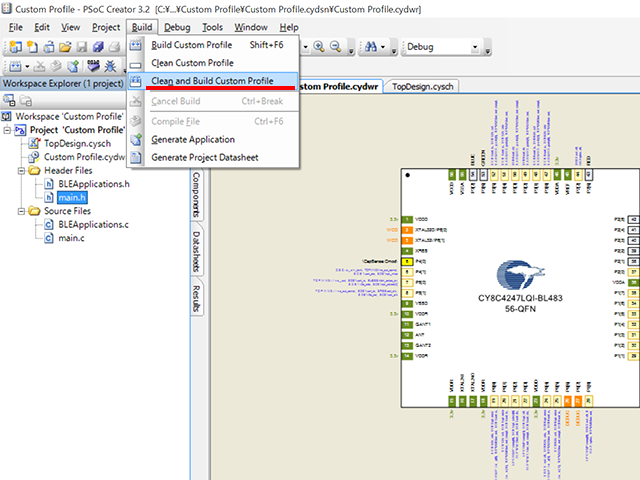Click the Save All toolbar icon
The image size is (640, 480).
pos(98,47)
